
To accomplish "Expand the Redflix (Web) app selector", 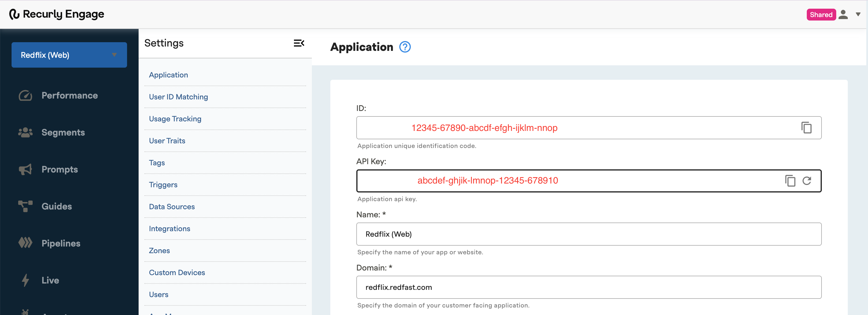I will click(69, 55).
